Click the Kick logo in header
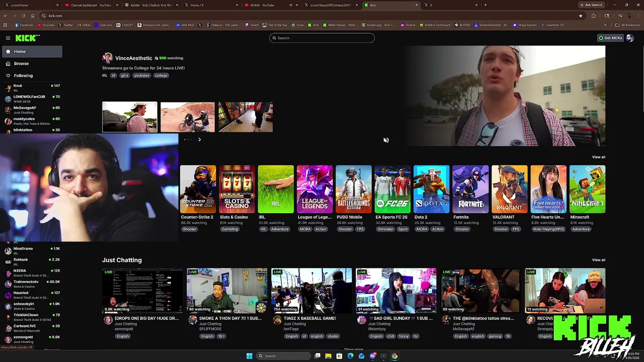Screen dimensions: 644x362 pos(27,38)
